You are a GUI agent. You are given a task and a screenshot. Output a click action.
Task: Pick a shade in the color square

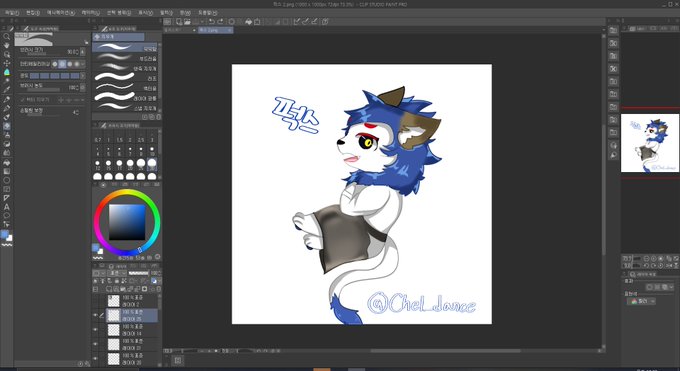tap(127, 222)
